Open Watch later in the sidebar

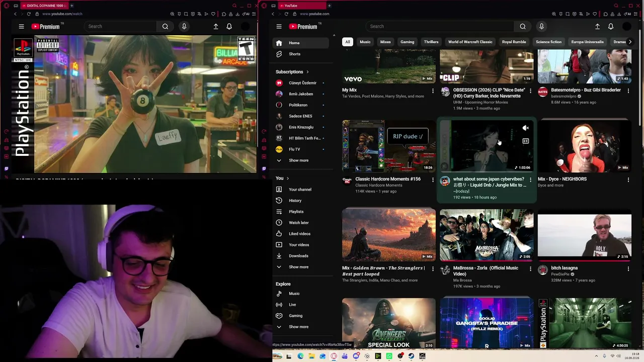pyautogui.click(x=301, y=223)
